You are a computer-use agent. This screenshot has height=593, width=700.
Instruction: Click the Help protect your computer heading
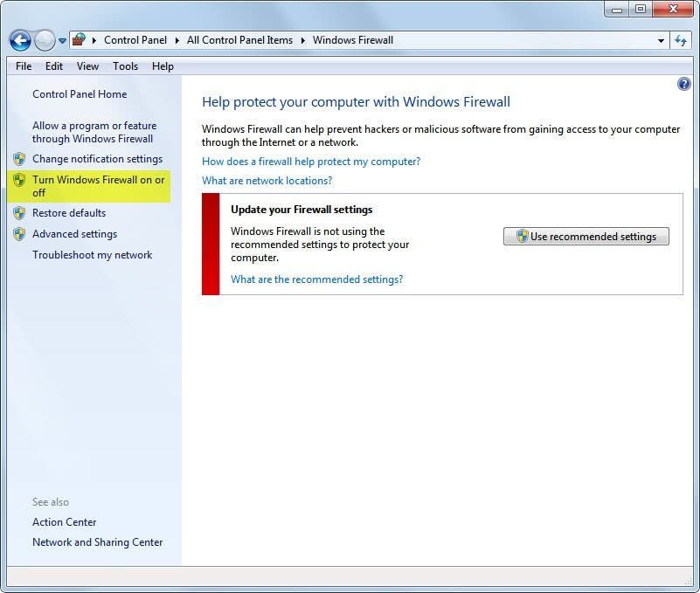(x=356, y=102)
